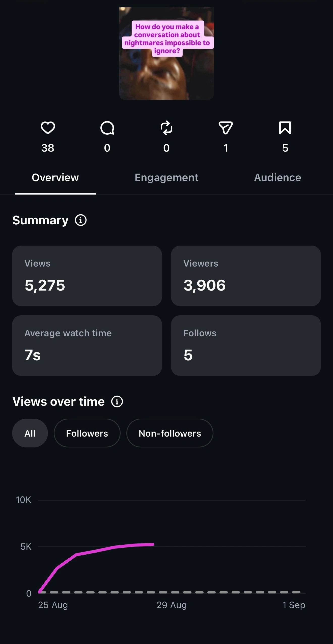Open the Follows card
Screen dimensions: 333x644
click(246, 346)
